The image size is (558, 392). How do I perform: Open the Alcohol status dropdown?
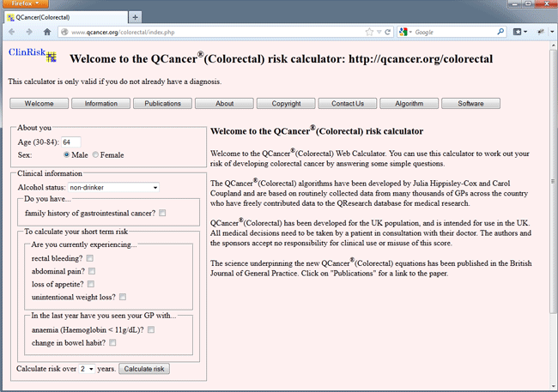point(113,188)
